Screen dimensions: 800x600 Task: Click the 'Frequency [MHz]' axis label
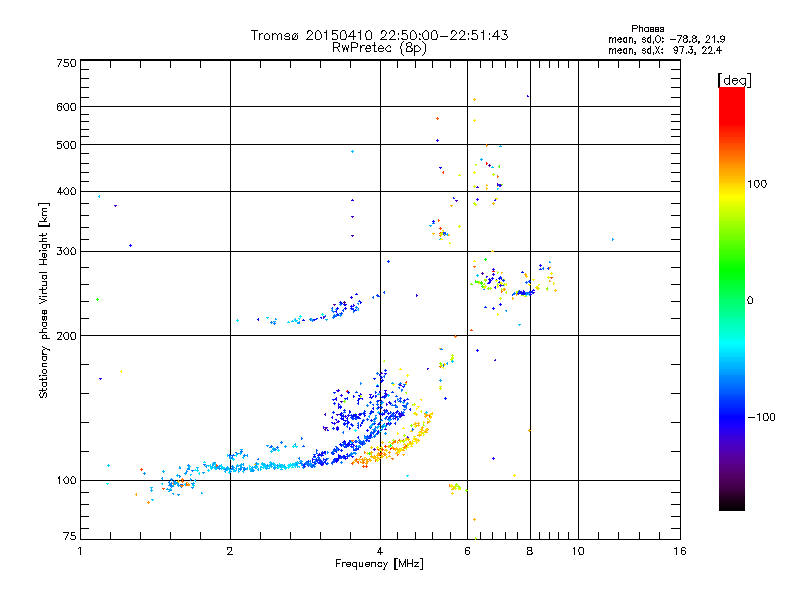tap(379, 564)
